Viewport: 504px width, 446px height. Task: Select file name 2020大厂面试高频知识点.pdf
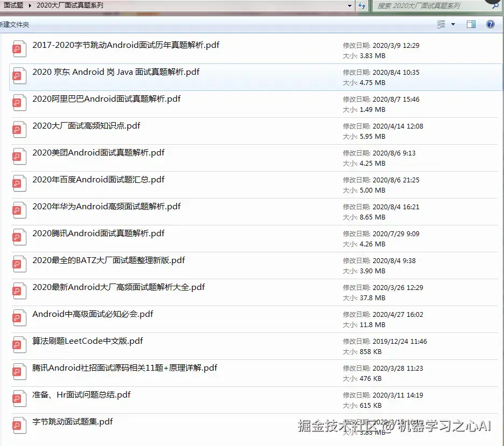[86, 126]
